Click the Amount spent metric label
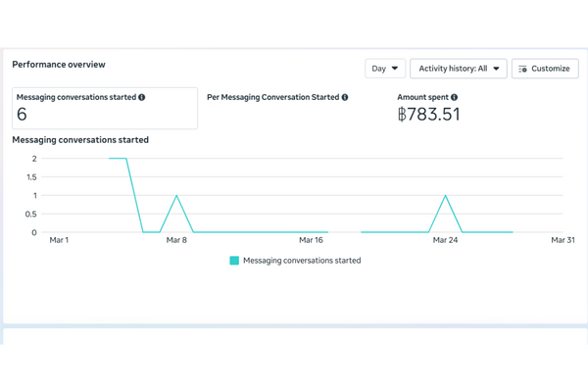Image resolution: width=588 pixels, height=392 pixels. [x=422, y=98]
